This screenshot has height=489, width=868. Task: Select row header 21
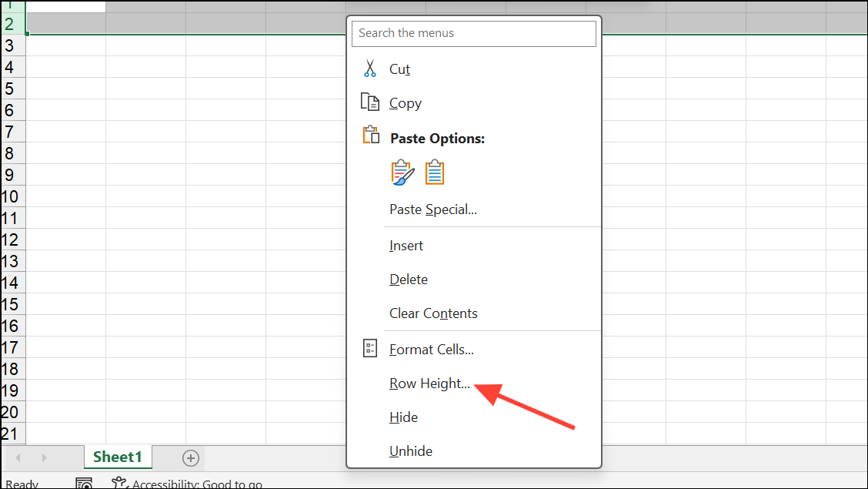pyautogui.click(x=13, y=434)
